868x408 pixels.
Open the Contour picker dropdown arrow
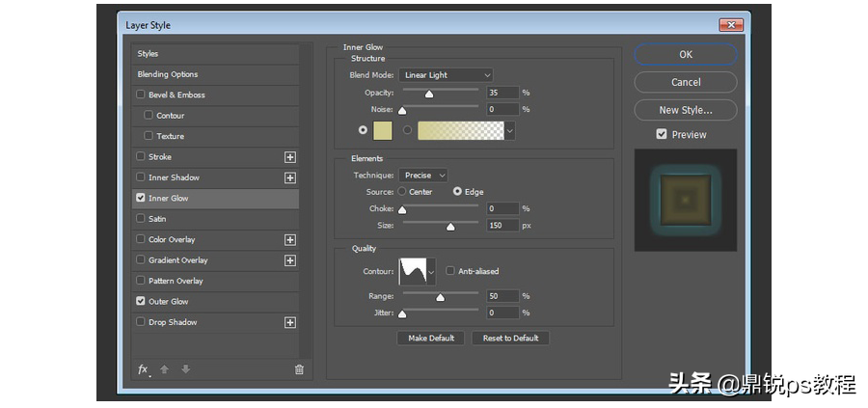point(431,272)
